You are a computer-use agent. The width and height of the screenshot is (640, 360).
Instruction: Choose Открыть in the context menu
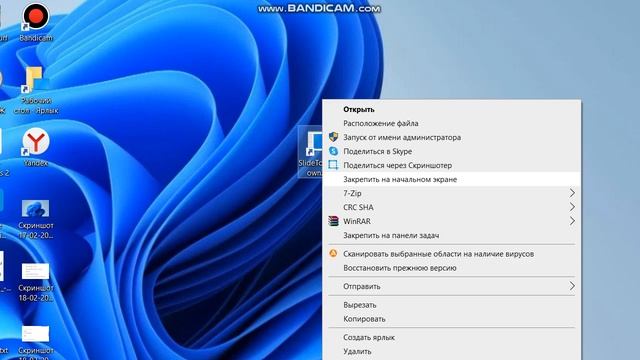coord(451,109)
